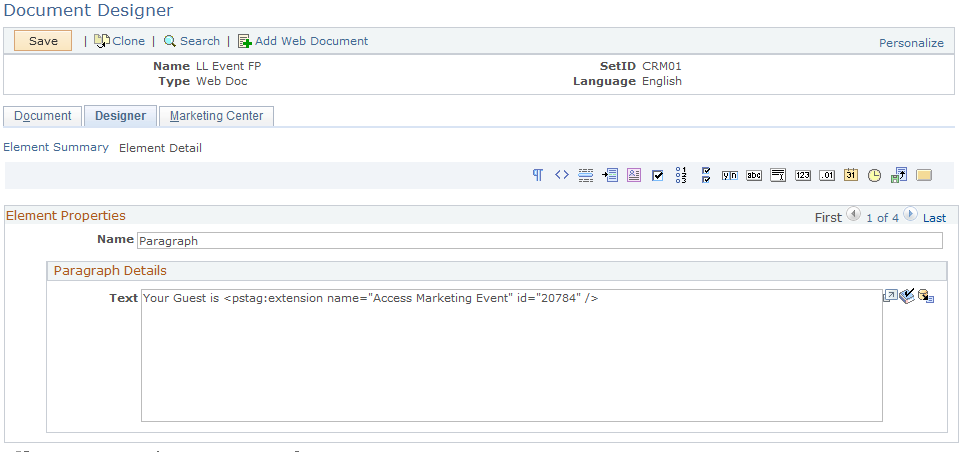Image resolution: width=968 pixels, height=452 pixels.
Task: Click the Save button
Action: (43, 41)
